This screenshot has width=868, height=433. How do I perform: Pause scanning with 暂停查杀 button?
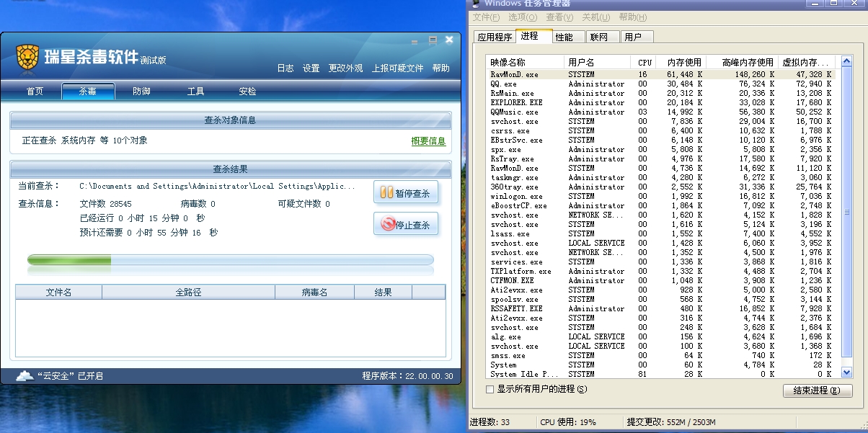click(x=406, y=192)
